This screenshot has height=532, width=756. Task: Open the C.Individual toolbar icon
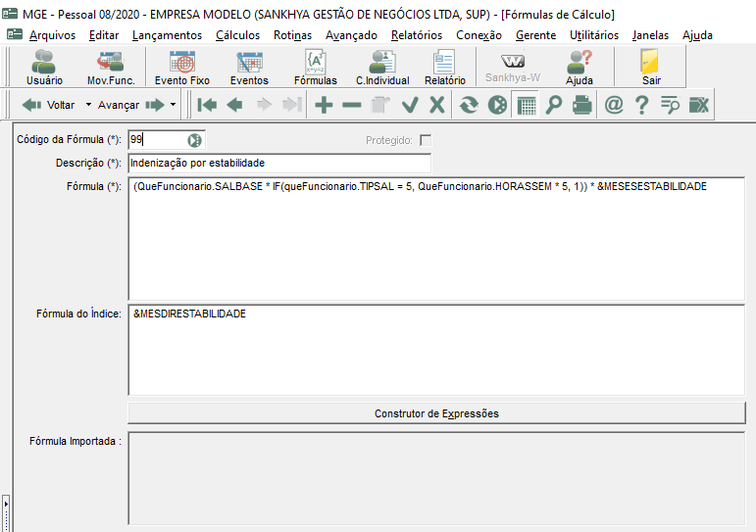pyautogui.click(x=382, y=67)
